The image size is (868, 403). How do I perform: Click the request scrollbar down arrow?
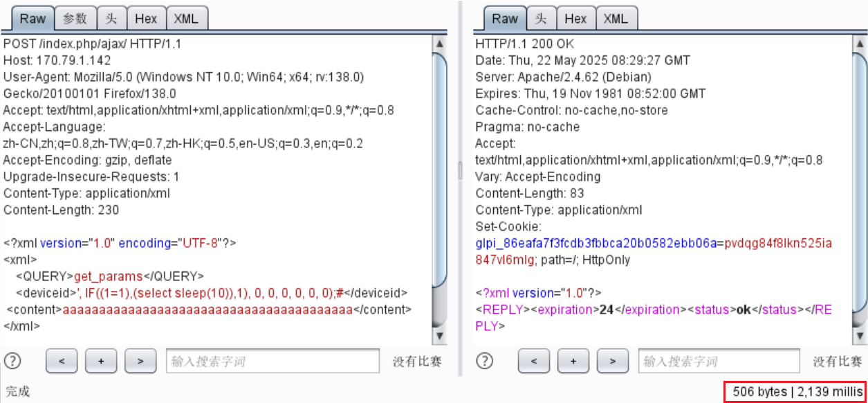[x=439, y=336]
